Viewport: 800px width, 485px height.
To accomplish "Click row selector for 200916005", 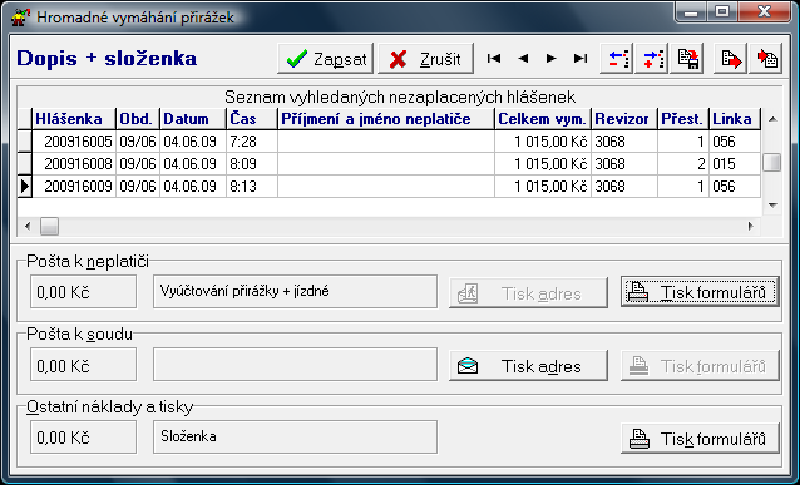I will (24, 141).
